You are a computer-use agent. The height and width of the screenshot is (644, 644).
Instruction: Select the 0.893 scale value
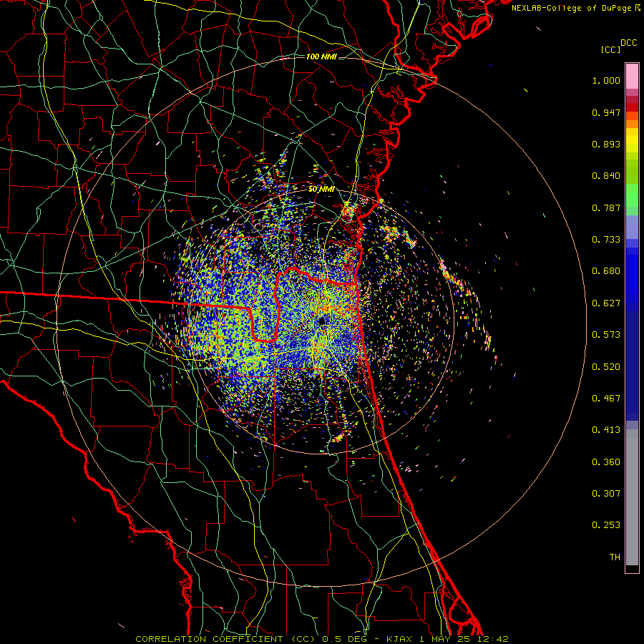pos(606,144)
